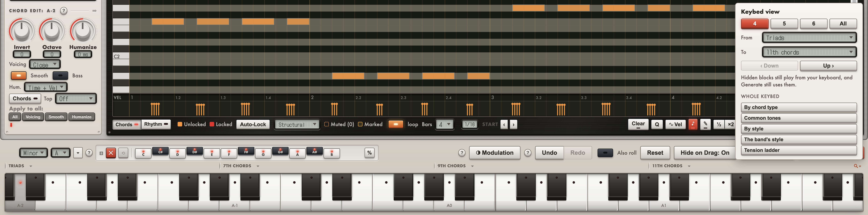Toggle Chords button in Chord Edit panel
The image size is (868, 215).
coord(25,99)
